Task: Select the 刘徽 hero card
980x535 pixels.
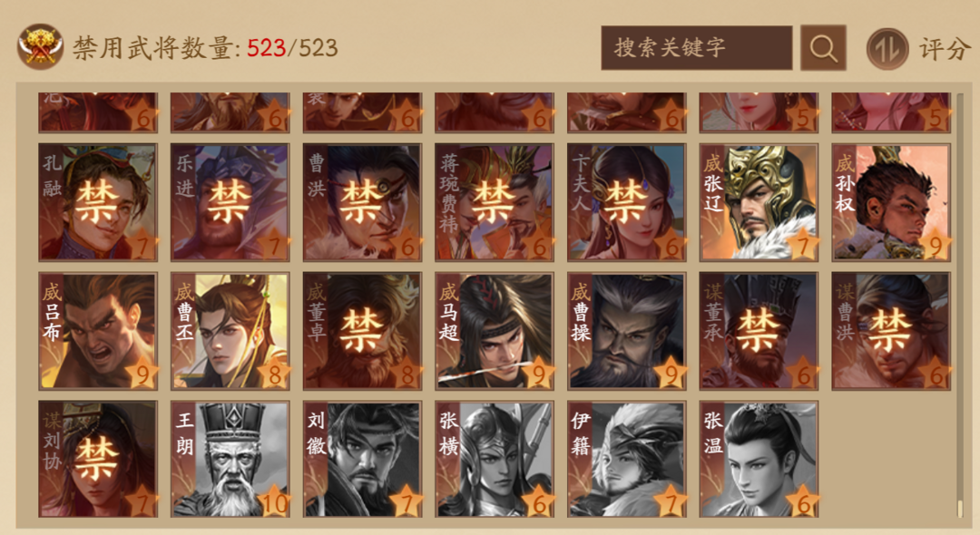Action: click(x=362, y=460)
